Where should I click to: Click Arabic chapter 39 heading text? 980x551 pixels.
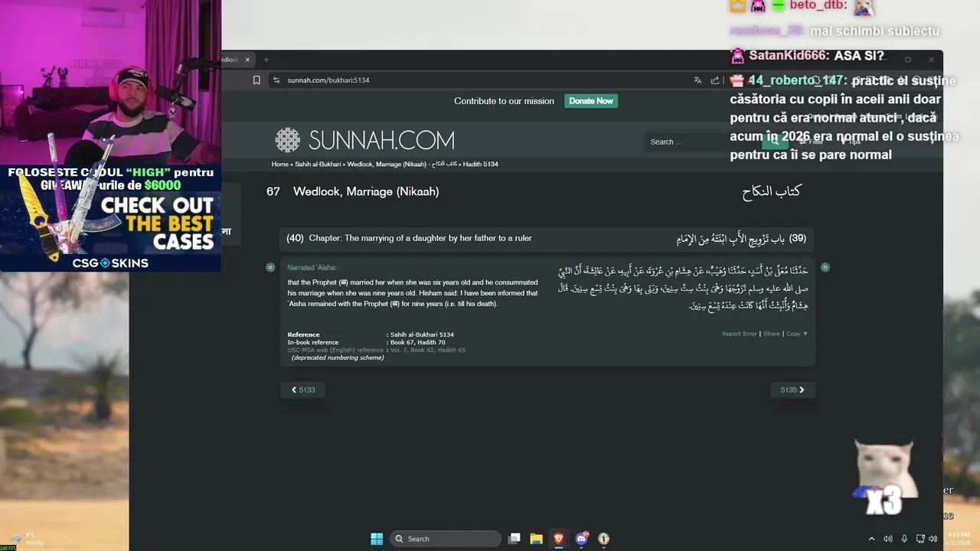coord(741,239)
